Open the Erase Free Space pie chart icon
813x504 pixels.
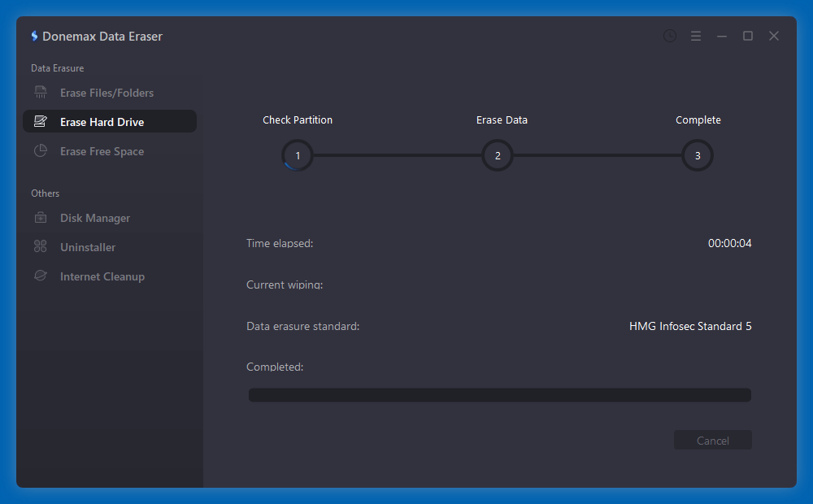40,150
